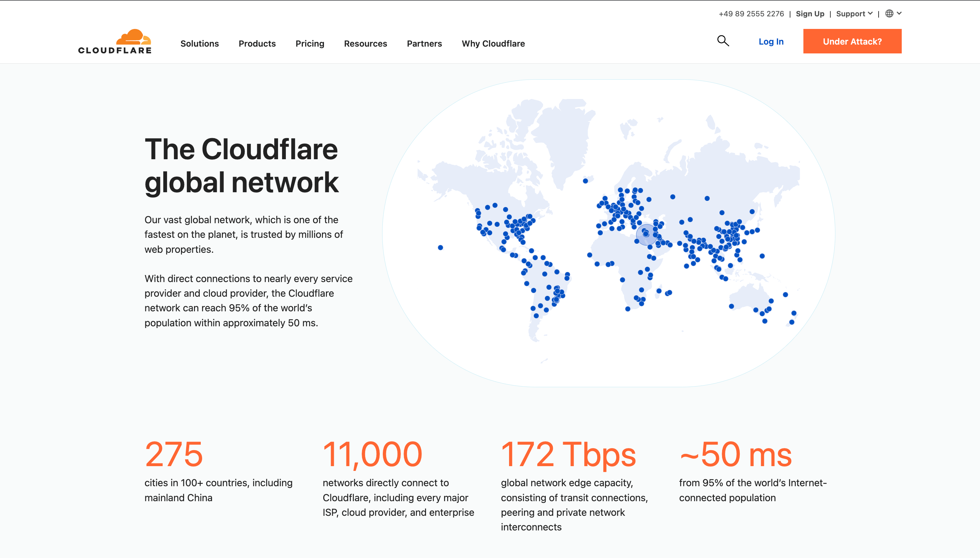Click the Hawaii data center dot
Image resolution: width=980 pixels, height=558 pixels.
click(440, 248)
